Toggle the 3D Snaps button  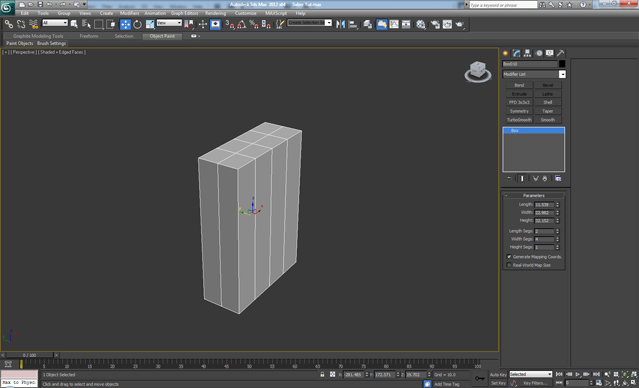coord(230,24)
